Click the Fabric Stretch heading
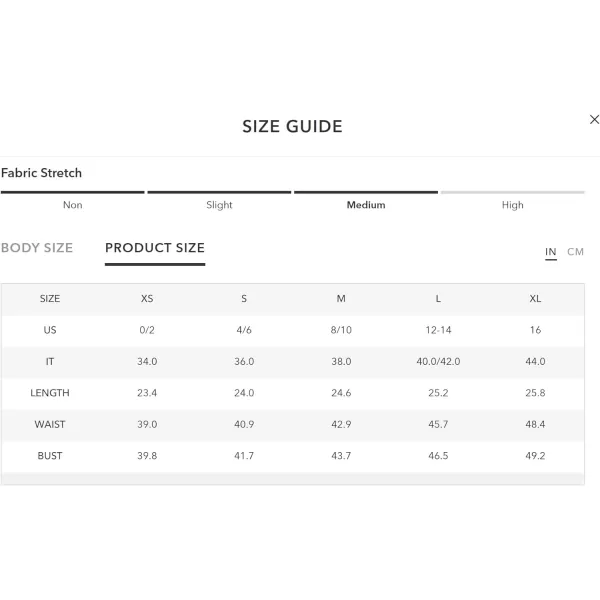 [41, 173]
